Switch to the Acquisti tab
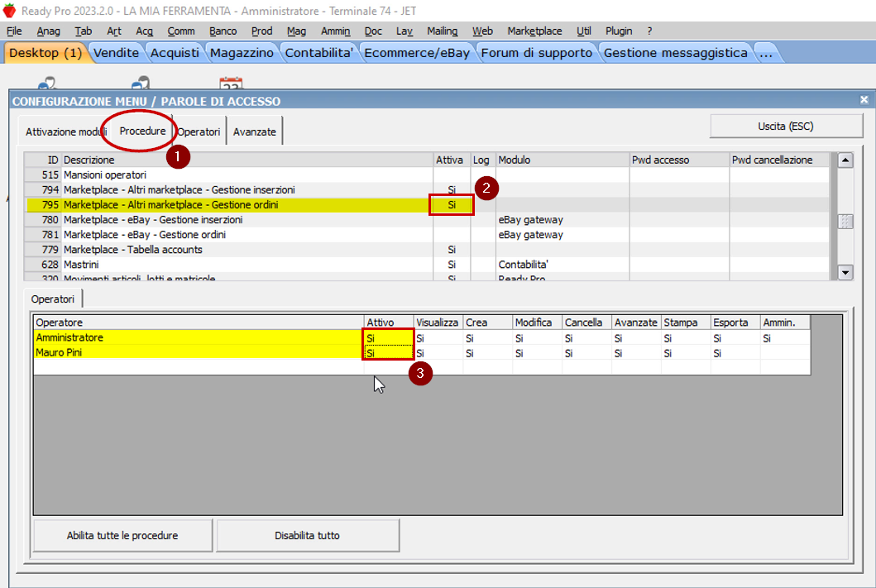 pyautogui.click(x=175, y=53)
